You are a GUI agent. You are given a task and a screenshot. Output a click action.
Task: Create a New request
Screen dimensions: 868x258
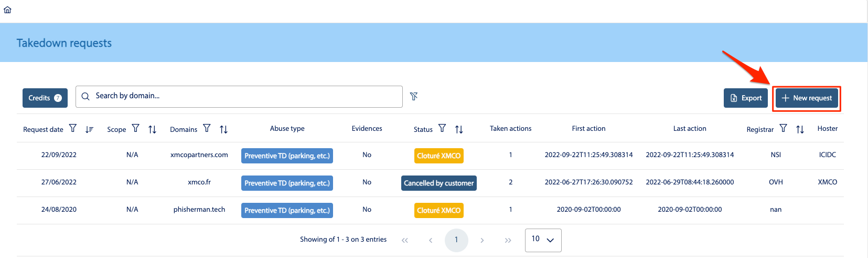(x=807, y=98)
